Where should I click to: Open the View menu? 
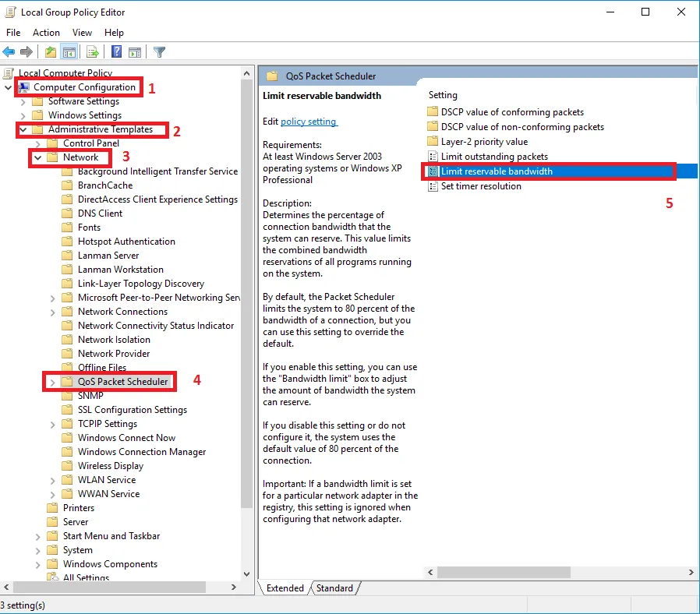pyautogui.click(x=82, y=33)
